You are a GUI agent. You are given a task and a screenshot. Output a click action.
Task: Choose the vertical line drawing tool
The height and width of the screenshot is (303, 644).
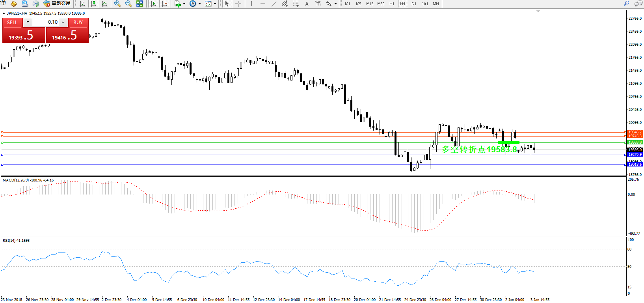coord(251,4)
